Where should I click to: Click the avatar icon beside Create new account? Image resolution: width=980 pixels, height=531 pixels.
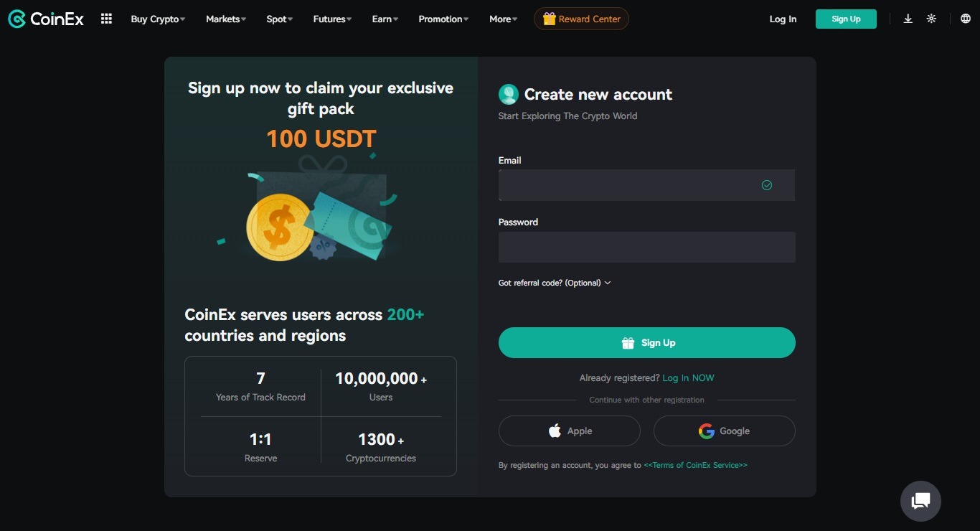tap(508, 94)
